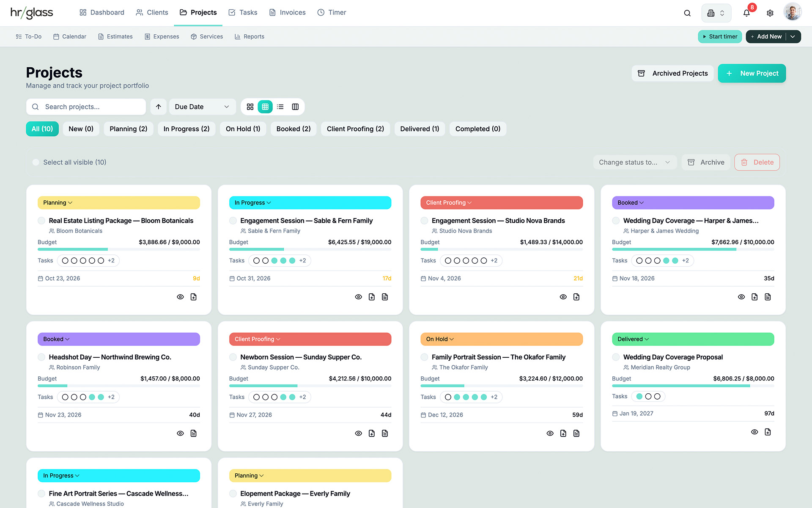
Task: Select Family Portrait Session Okafor checkbox
Action: click(x=424, y=357)
